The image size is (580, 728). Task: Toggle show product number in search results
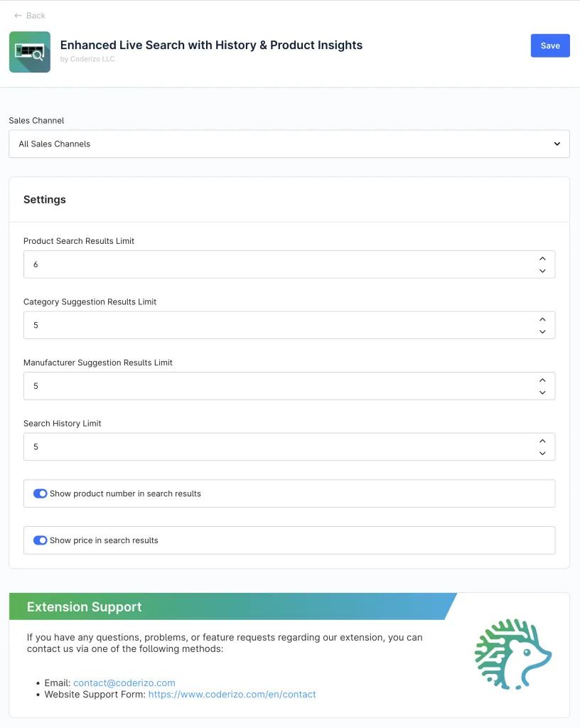41,493
